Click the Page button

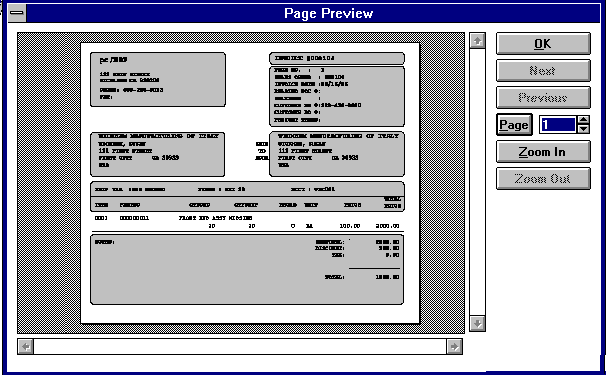[x=514, y=124]
